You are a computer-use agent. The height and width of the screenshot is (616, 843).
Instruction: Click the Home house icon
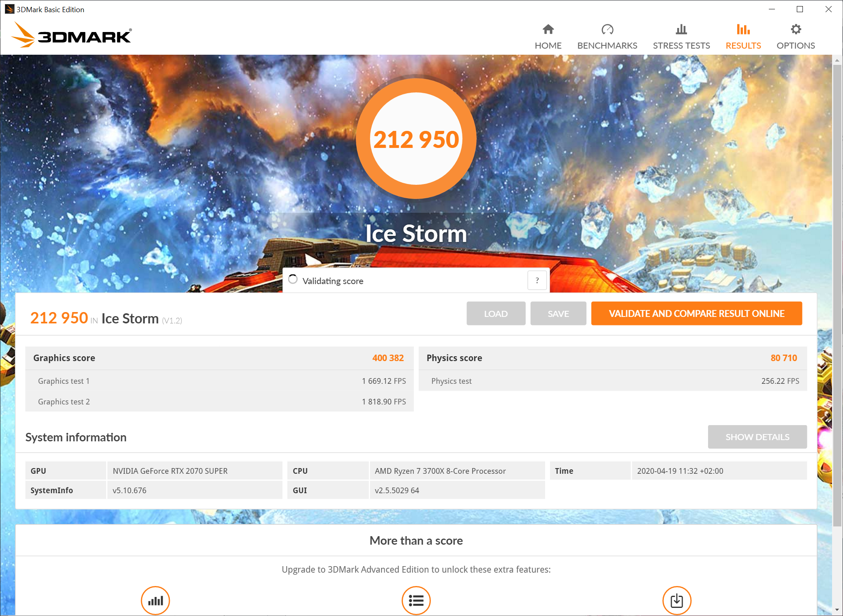coord(548,29)
